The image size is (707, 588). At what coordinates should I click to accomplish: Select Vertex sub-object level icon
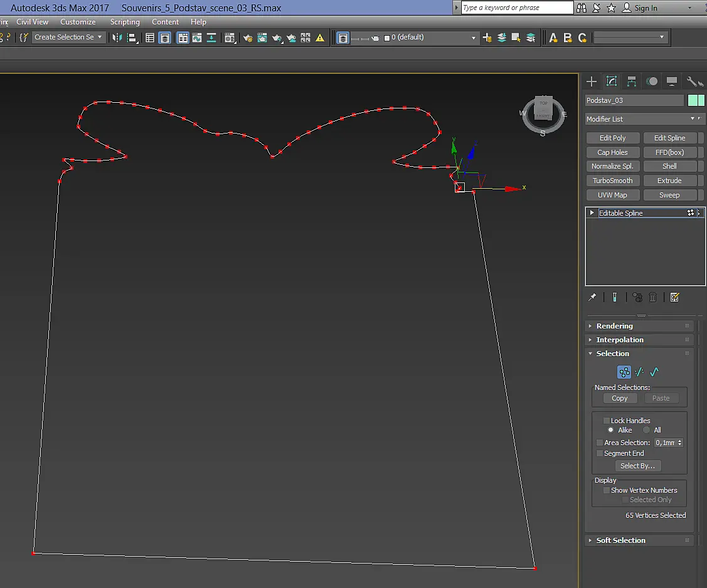[624, 372]
